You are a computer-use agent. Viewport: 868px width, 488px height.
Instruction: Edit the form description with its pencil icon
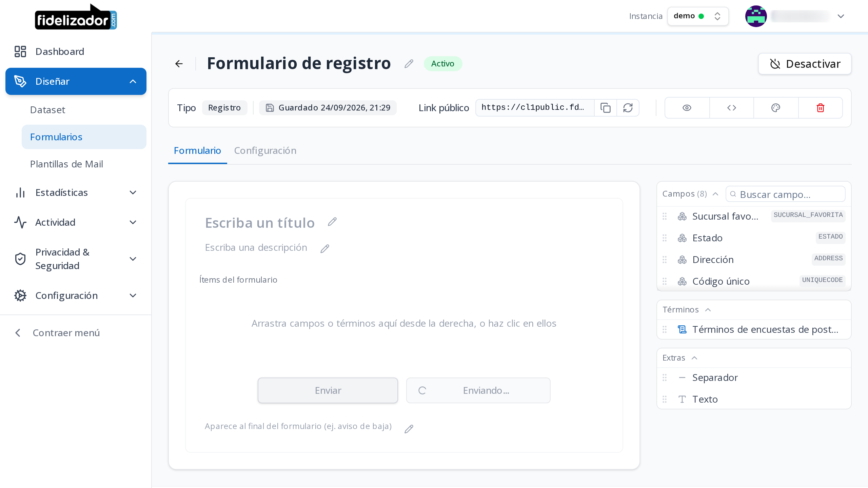click(x=325, y=248)
